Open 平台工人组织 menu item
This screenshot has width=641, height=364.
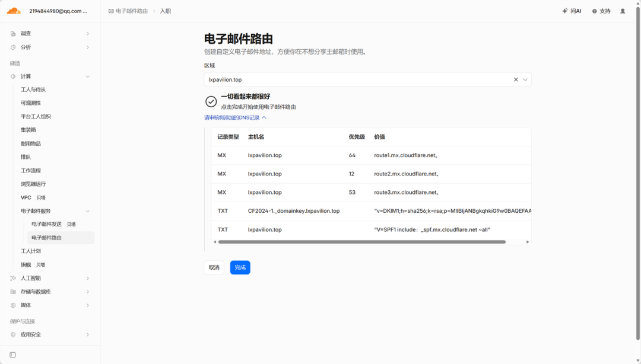tap(36, 116)
